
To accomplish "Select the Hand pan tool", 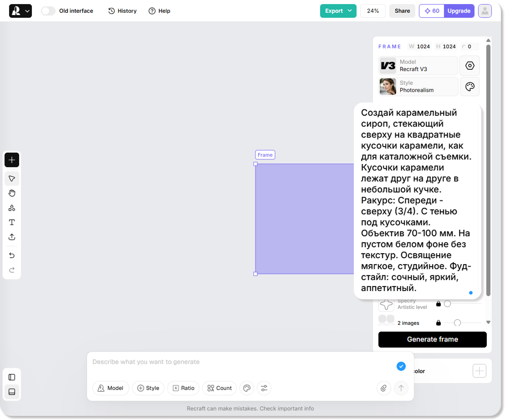I will point(12,193).
